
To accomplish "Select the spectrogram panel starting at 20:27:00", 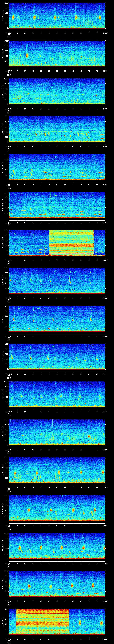I will click(x=57, y=508).
